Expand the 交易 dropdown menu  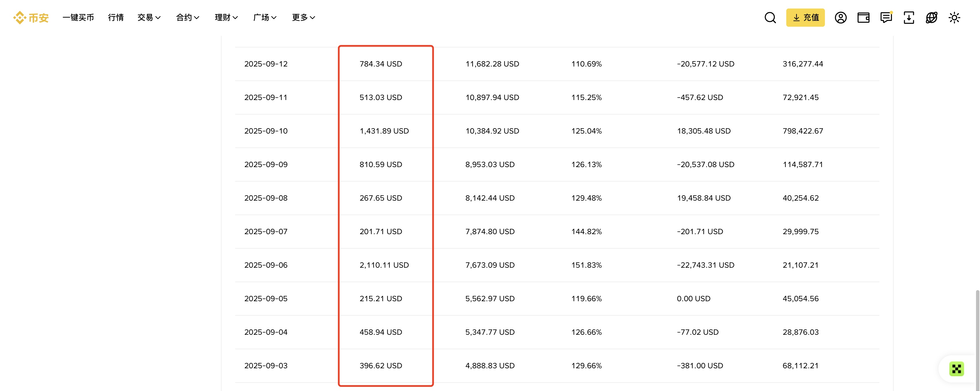[x=149, y=18]
